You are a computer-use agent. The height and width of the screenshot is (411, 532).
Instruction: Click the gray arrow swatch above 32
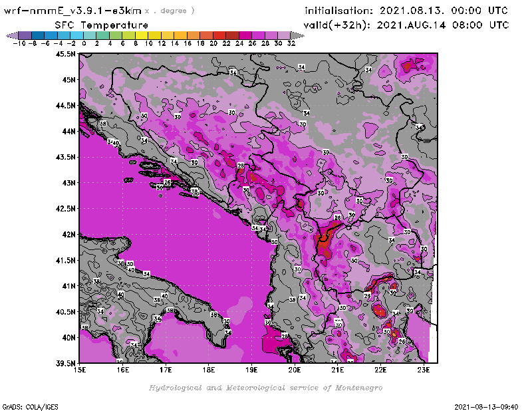[x=297, y=35]
